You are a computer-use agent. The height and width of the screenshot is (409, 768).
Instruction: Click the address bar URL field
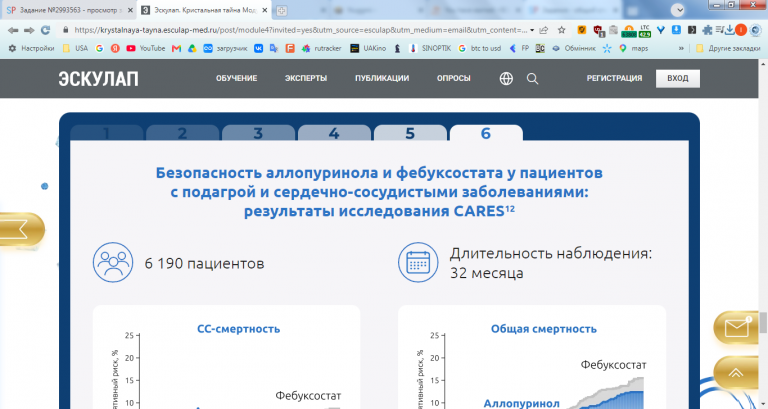(x=301, y=30)
